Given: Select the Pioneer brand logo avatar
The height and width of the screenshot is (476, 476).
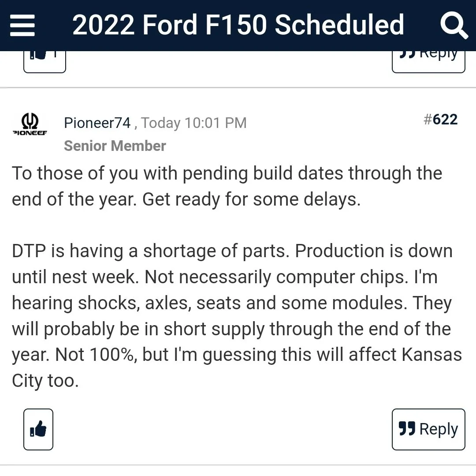Looking at the screenshot, I should click(x=29, y=125).
